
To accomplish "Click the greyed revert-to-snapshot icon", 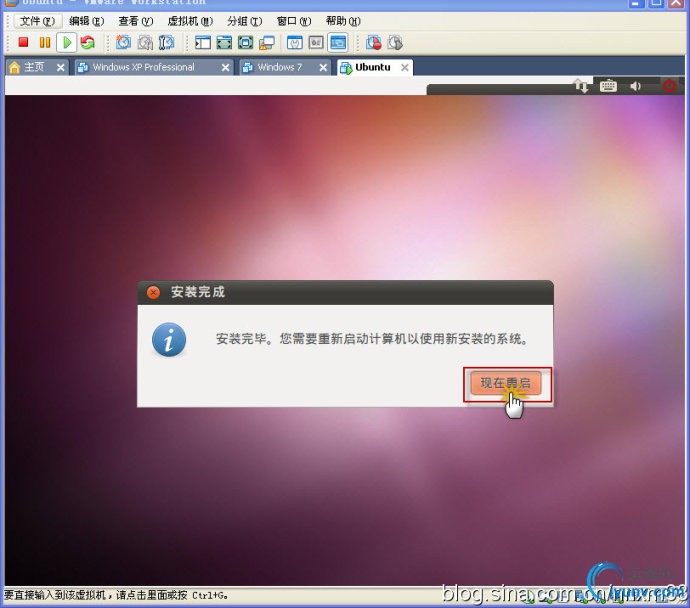I will pos(145,42).
